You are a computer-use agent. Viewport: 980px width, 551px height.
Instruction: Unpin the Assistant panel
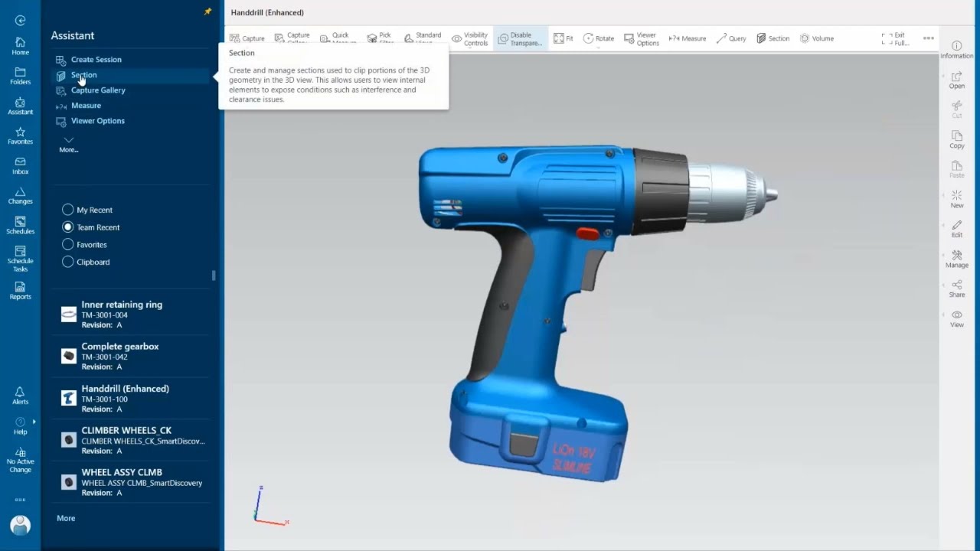point(207,11)
